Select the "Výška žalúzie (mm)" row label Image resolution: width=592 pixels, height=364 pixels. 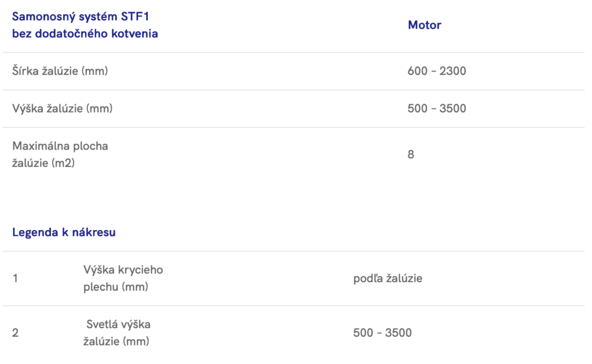coord(62,109)
